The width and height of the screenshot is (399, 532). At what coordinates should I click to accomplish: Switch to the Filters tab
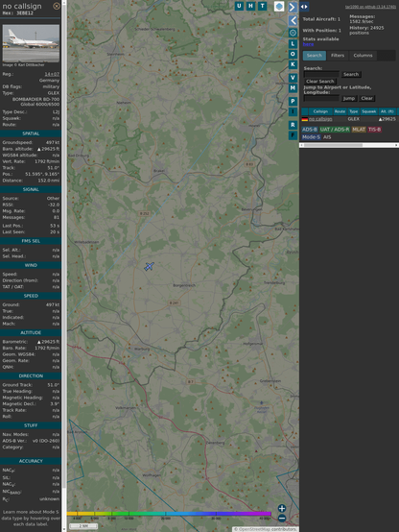click(338, 56)
